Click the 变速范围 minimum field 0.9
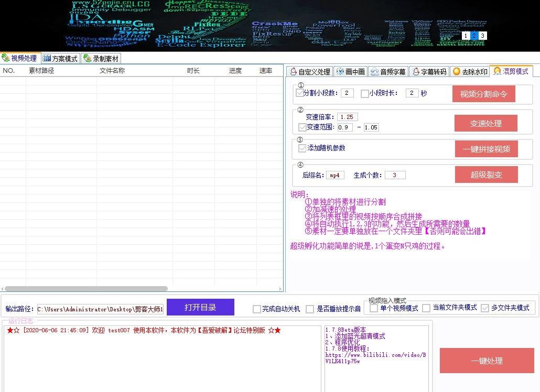This screenshot has width=540, height=392. 345,127
